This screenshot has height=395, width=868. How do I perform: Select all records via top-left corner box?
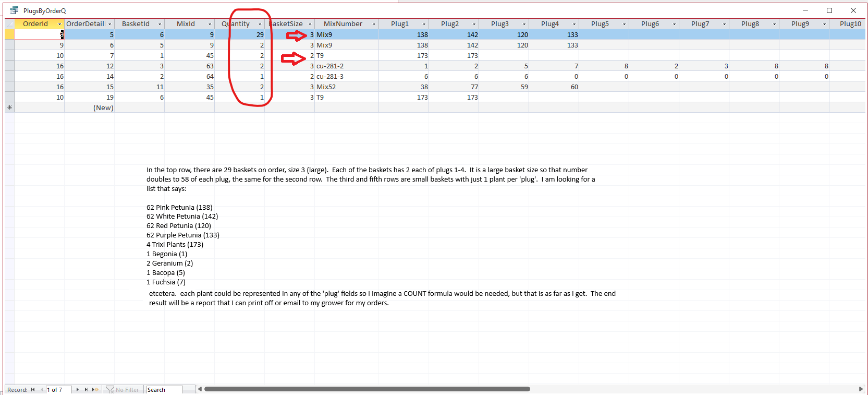(x=9, y=24)
